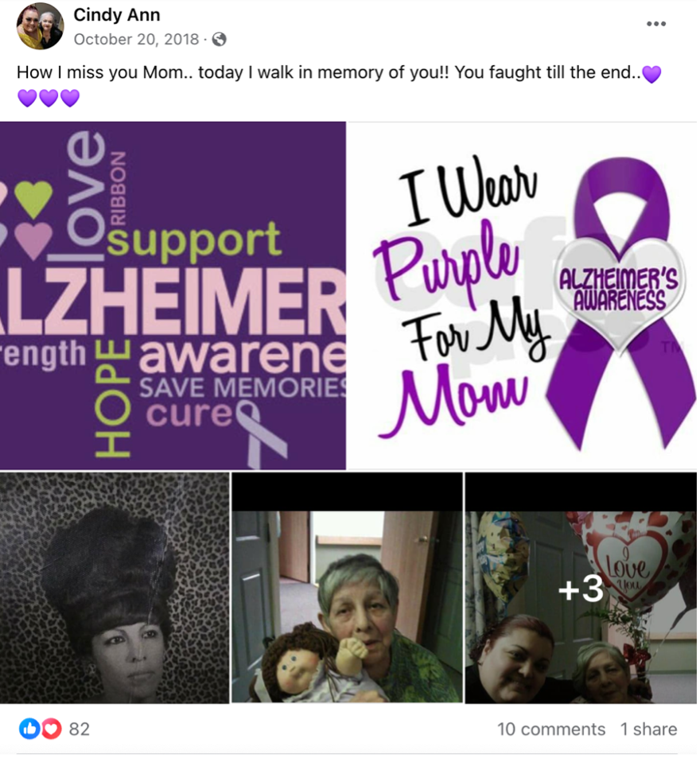
Task: Open the +3 more photos overlay
Action: point(581,587)
